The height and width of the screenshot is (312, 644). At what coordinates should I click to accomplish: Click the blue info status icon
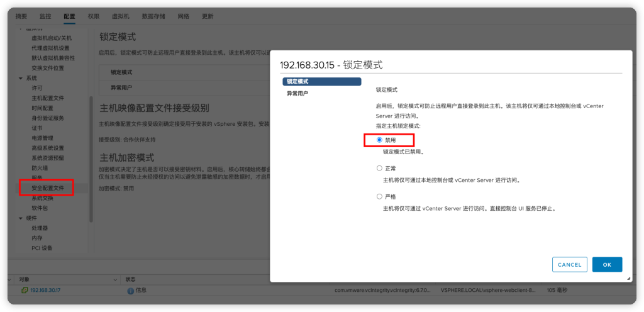(x=131, y=291)
